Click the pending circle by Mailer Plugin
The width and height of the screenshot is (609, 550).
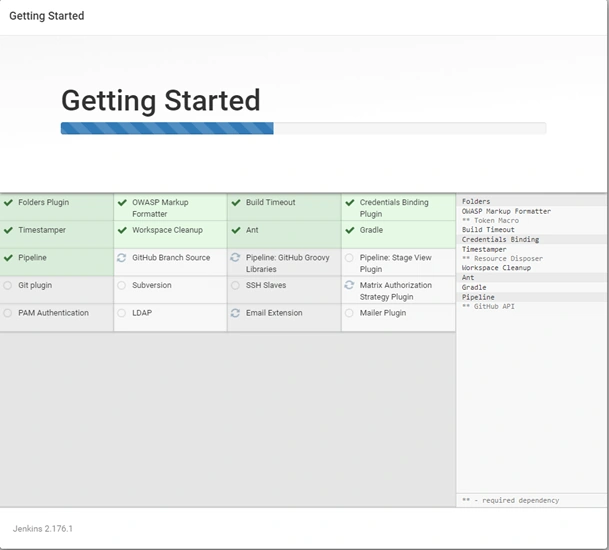pyautogui.click(x=349, y=313)
